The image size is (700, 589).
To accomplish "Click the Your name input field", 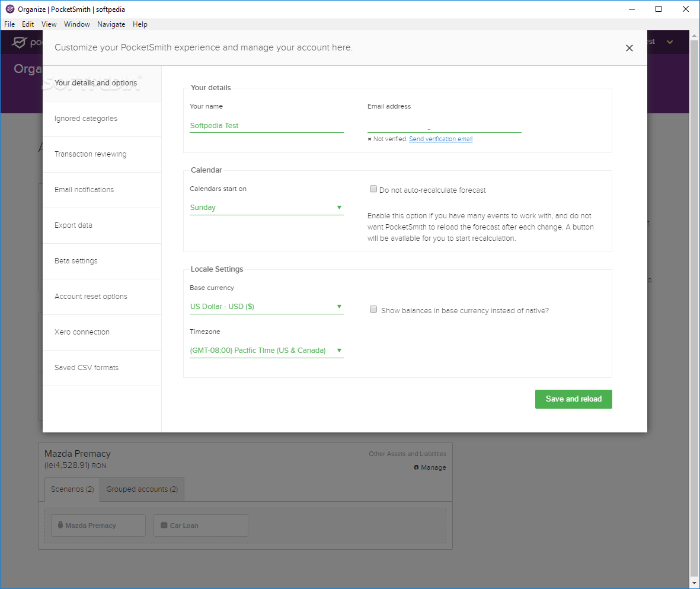I will pyautogui.click(x=267, y=126).
